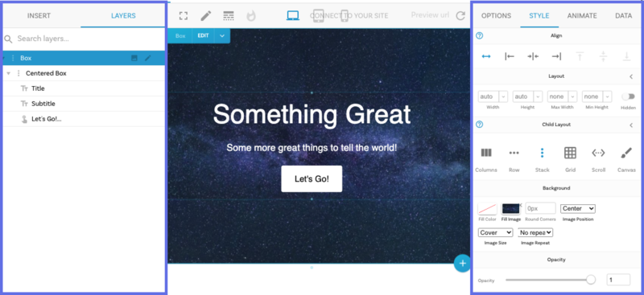Open the Max Width unit dropdown

572,96
